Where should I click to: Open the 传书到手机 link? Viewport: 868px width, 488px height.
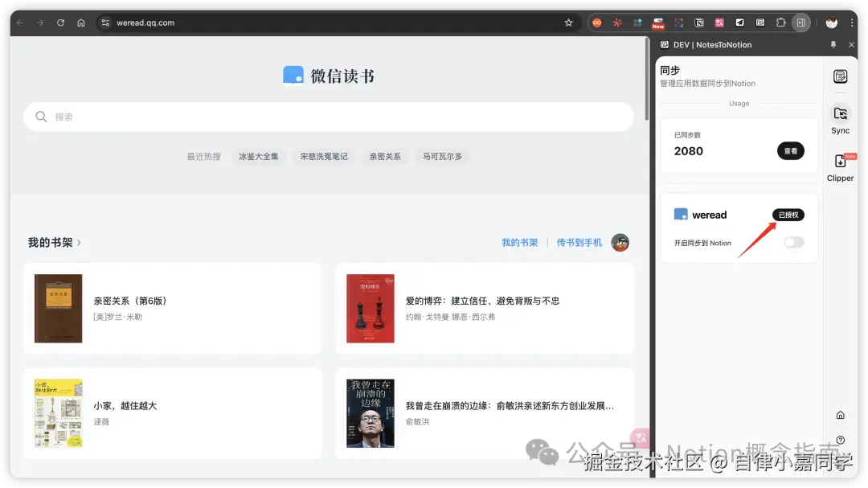point(579,243)
